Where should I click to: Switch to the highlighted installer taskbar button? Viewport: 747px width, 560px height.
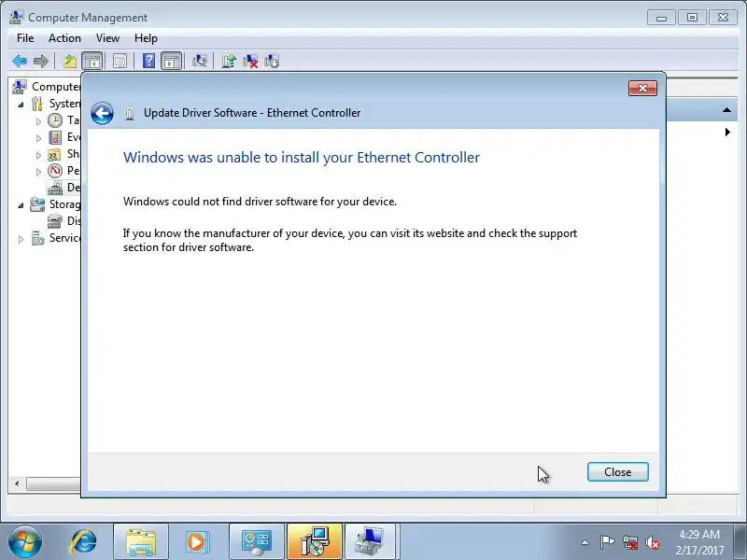[315, 542]
